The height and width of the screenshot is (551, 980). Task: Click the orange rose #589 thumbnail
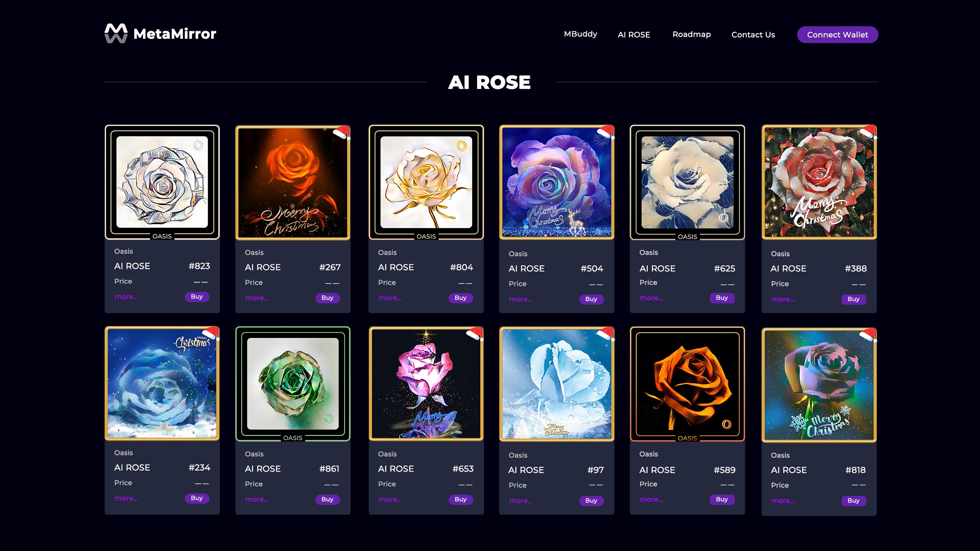pos(687,383)
